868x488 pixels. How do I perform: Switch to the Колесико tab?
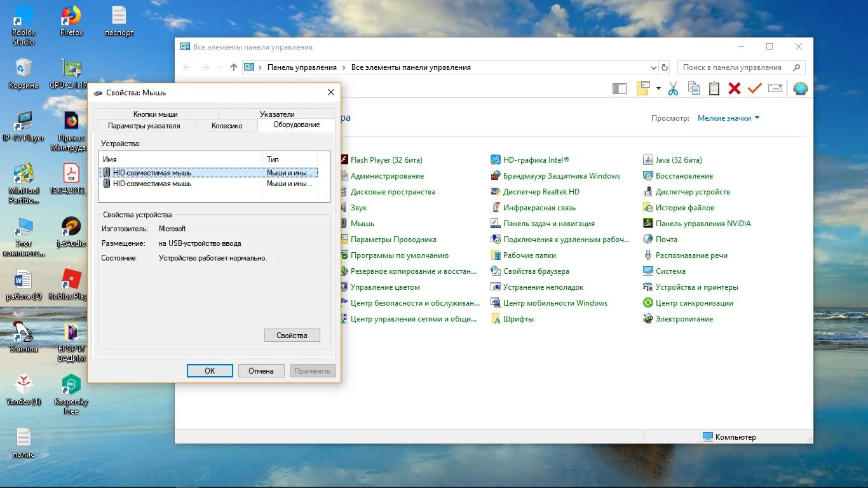coord(226,125)
